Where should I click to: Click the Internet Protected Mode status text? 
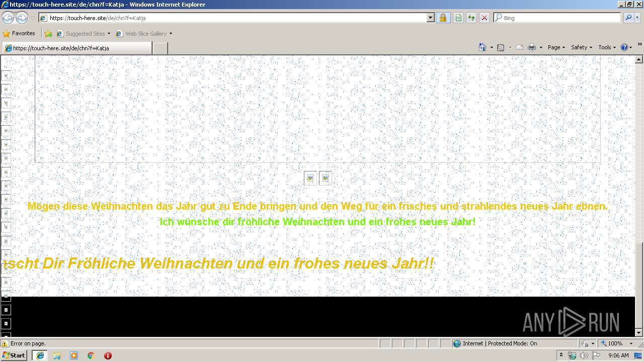(x=500, y=343)
